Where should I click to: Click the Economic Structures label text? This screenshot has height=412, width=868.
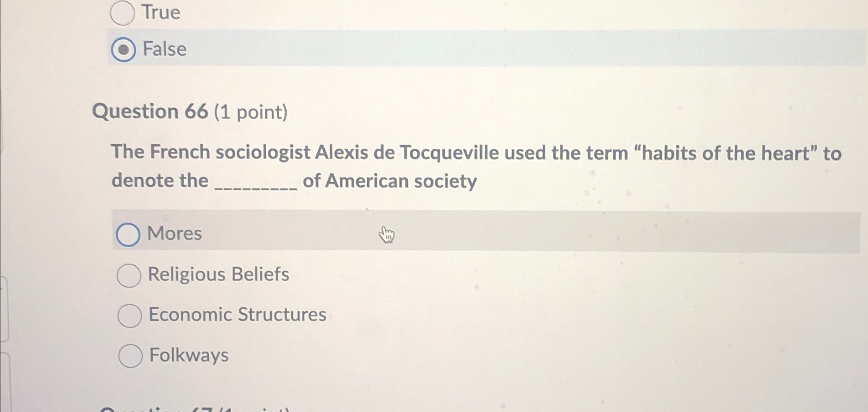(237, 315)
